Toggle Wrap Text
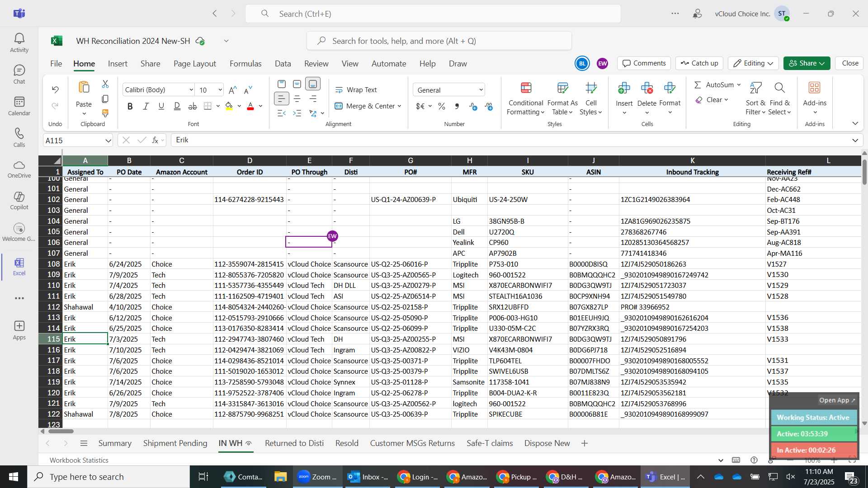 coord(356,90)
